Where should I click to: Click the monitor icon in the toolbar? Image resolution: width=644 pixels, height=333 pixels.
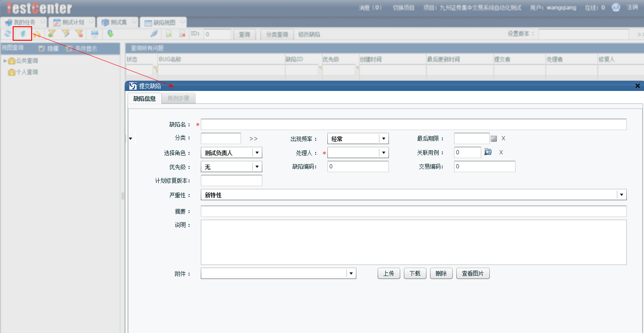tap(95, 34)
